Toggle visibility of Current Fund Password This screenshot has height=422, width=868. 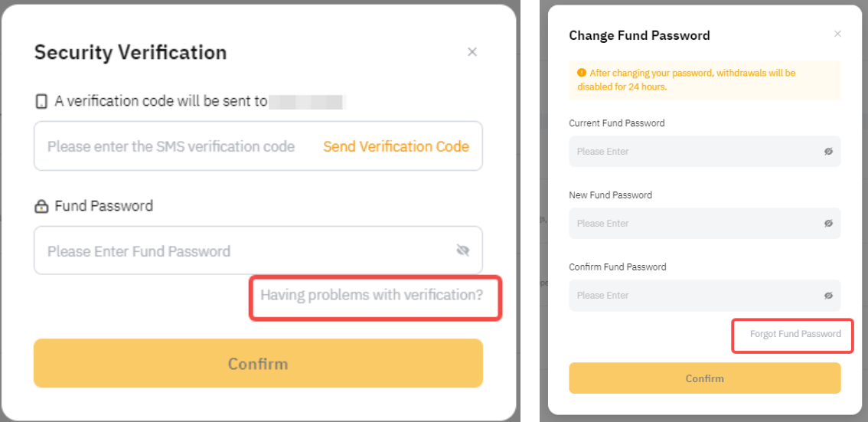pyautogui.click(x=828, y=152)
